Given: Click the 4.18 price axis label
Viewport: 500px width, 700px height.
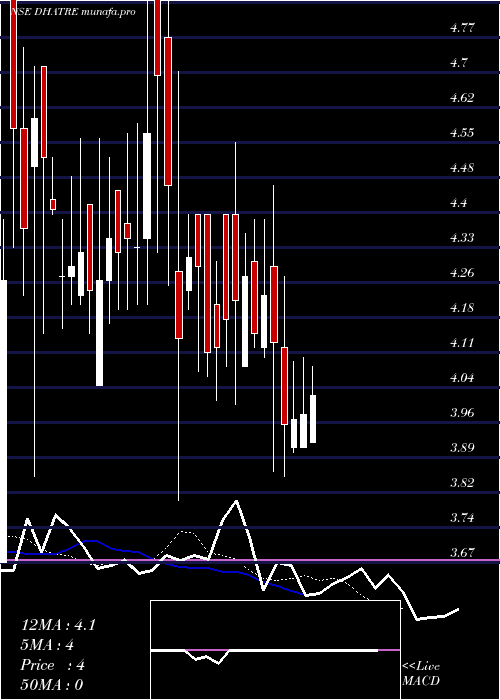Looking at the screenshot, I should (462, 308).
